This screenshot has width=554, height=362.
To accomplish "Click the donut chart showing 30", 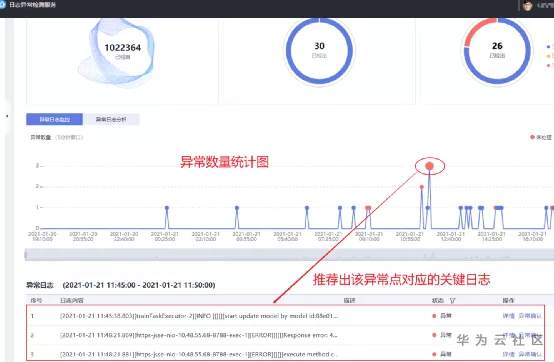I will coord(319,50).
